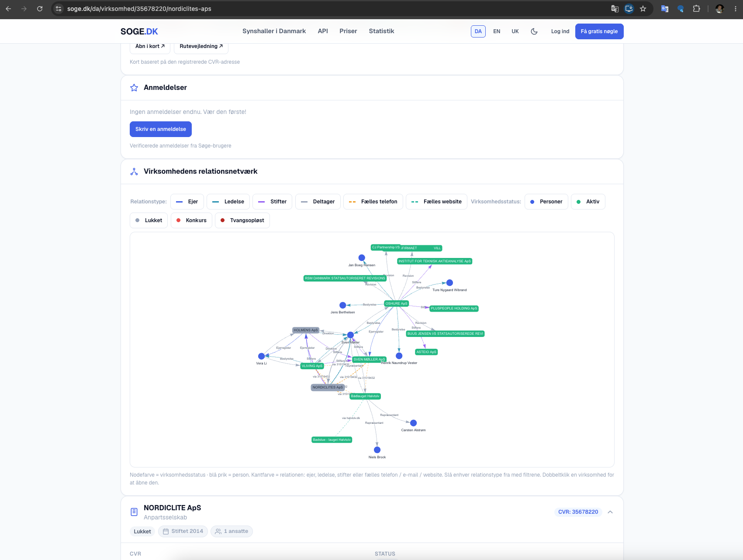Click the HOLMENS ApS company node

[306, 330]
